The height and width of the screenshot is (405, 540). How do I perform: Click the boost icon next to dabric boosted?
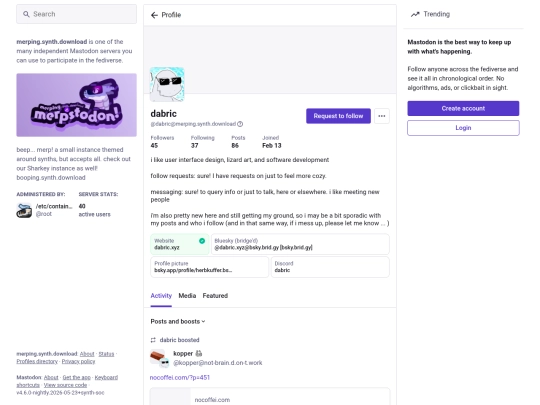pyautogui.click(x=153, y=340)
